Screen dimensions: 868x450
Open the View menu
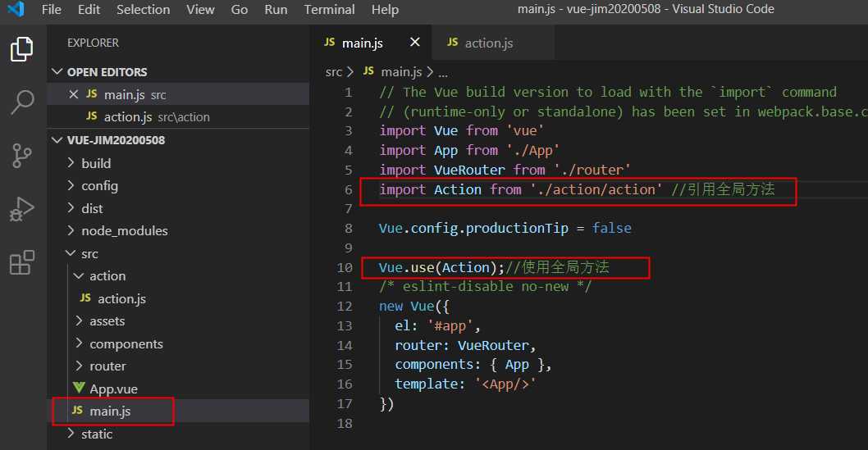tap(200, 9)
